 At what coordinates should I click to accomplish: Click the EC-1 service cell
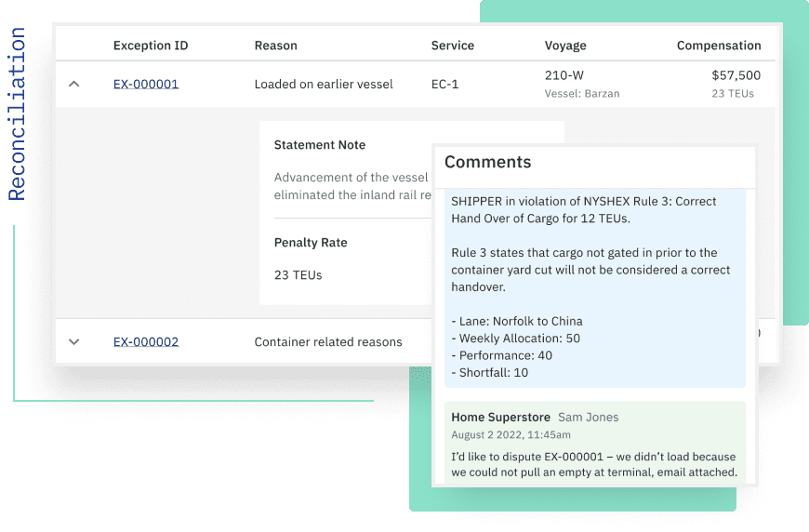[x=444, y=84]
